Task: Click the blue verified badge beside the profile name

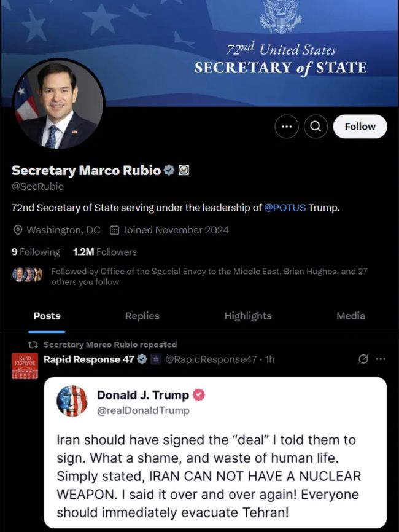Action: (169, 170)
